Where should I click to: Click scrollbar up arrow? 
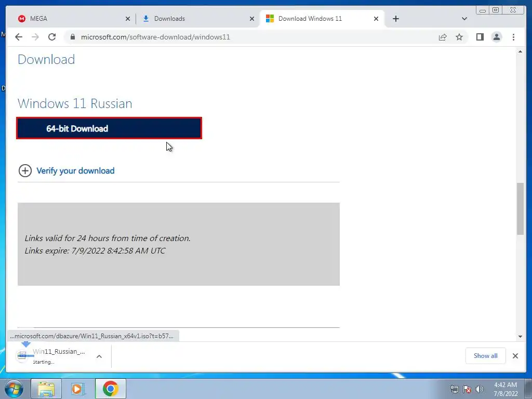(x=520, y=51)
